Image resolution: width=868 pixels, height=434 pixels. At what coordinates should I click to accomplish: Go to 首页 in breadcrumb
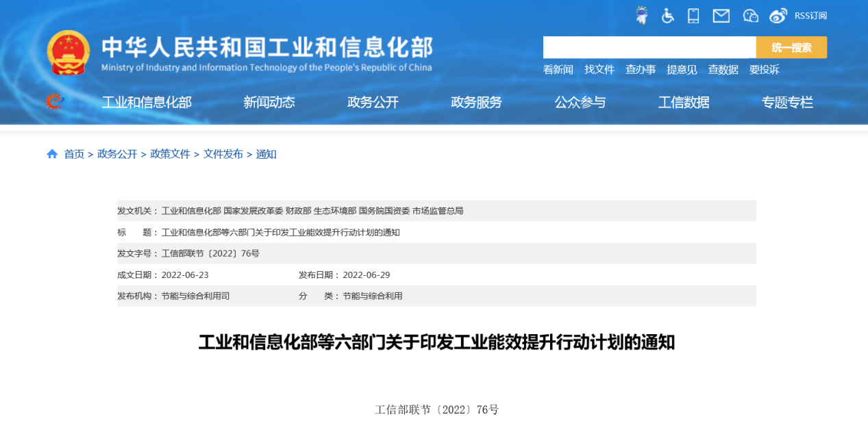click(74, 154)
